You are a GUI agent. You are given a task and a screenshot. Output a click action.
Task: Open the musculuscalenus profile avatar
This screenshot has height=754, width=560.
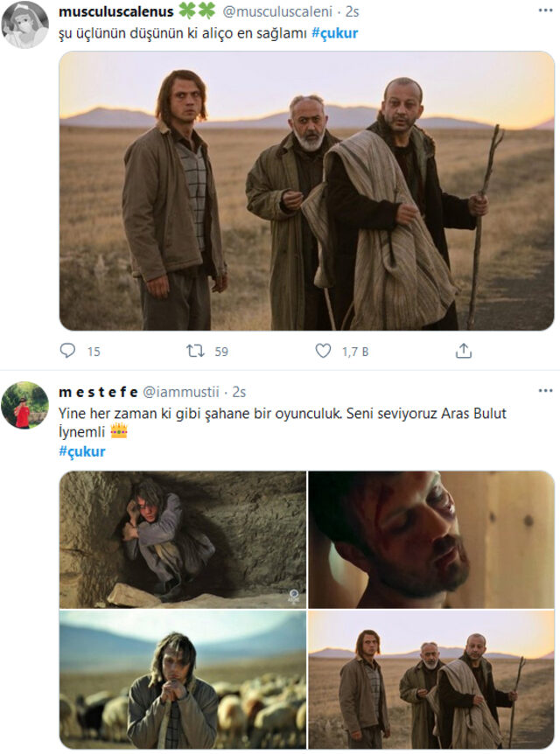coord(24,24)
